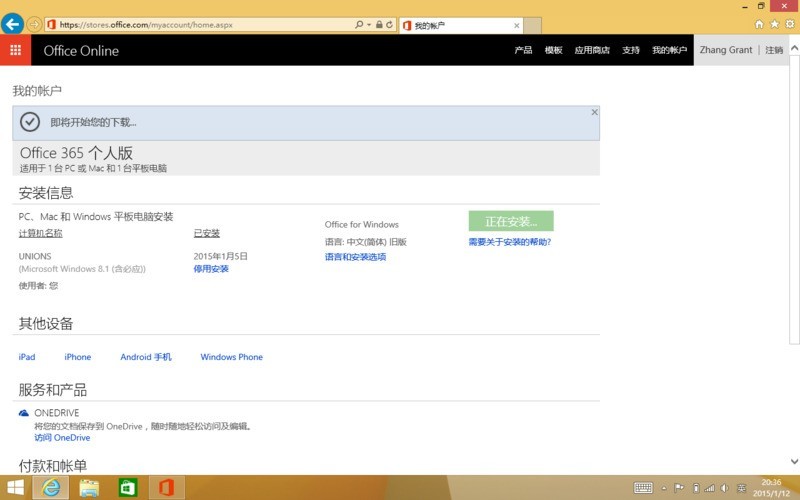Open browser tools gear icon
Image resolution: width=800 pixels, height=500 pixels.
click(x=790, y=24)
